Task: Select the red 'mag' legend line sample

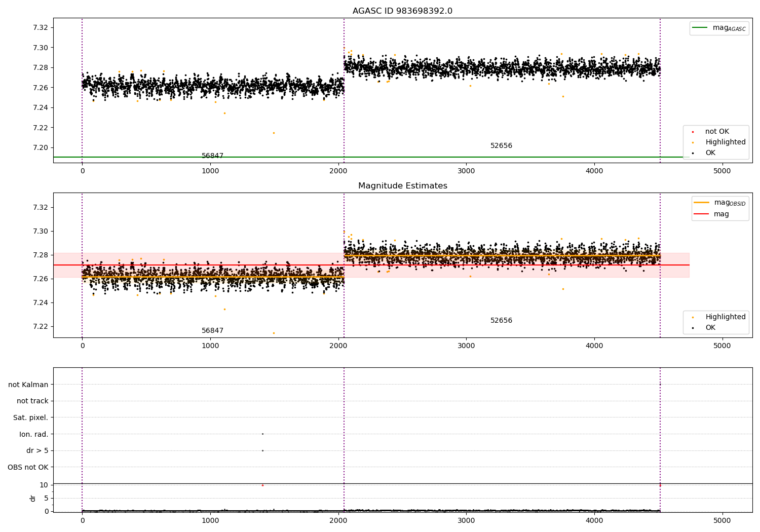Action: 702,214
